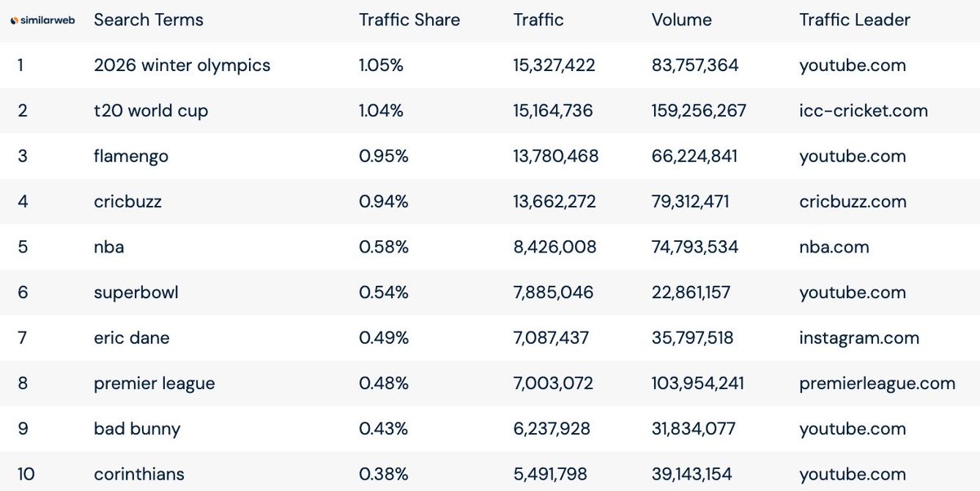Click volume value 74,793,534

(695, 247)
